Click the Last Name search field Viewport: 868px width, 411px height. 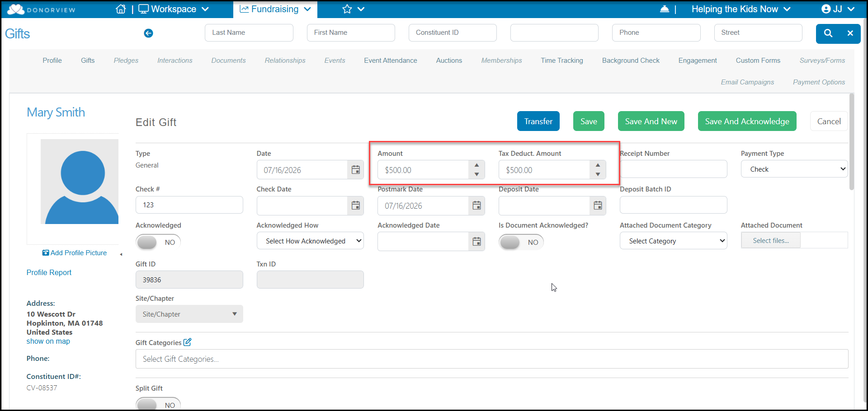coord(249,33)
